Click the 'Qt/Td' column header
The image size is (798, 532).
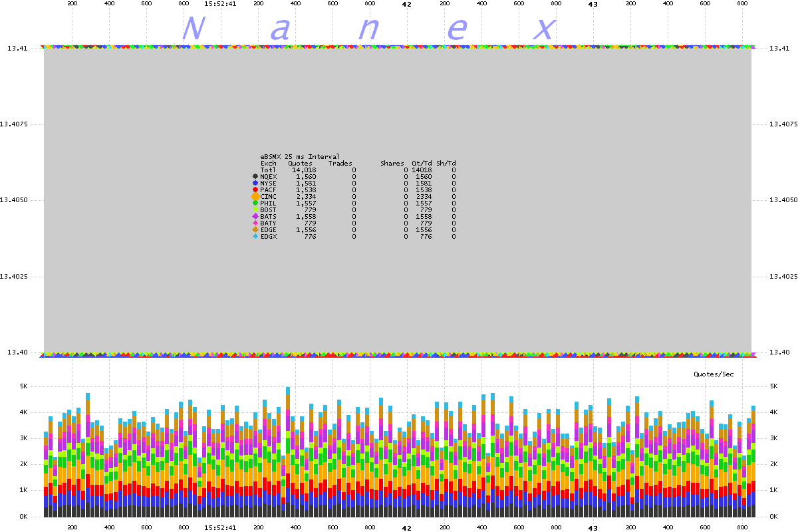click(x=422, y=163)
